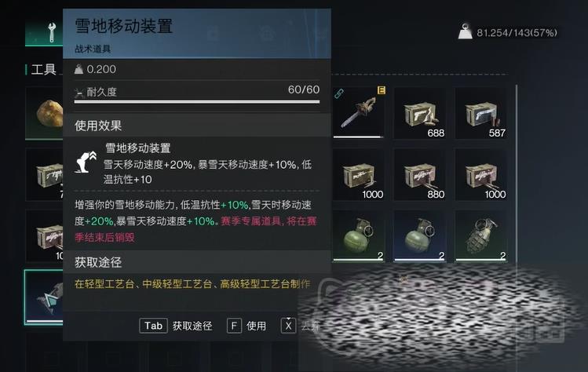This screenshot has height=372, width=588.
Task: Click the weight capacity icon at top right
Action: 465,31
